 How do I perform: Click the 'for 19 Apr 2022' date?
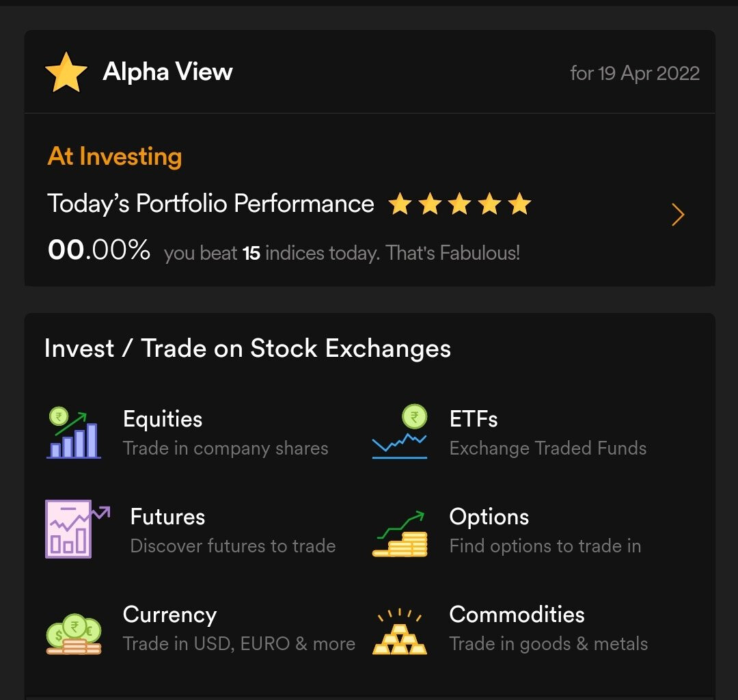click(635, 73)
